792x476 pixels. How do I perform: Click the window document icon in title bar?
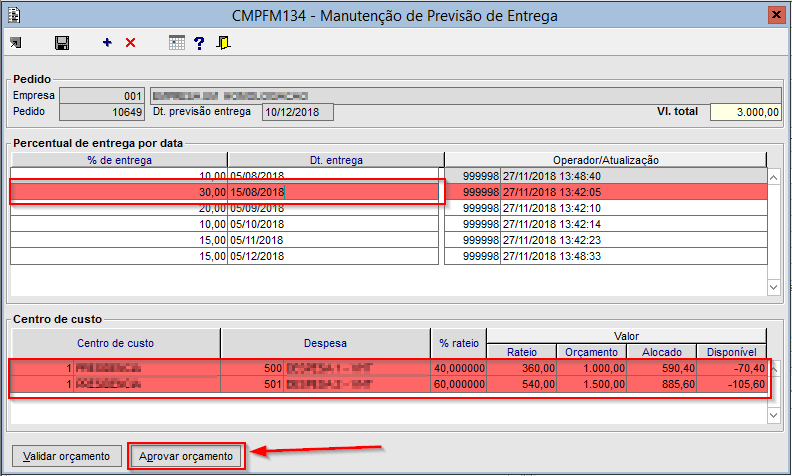tap(14, 15)
